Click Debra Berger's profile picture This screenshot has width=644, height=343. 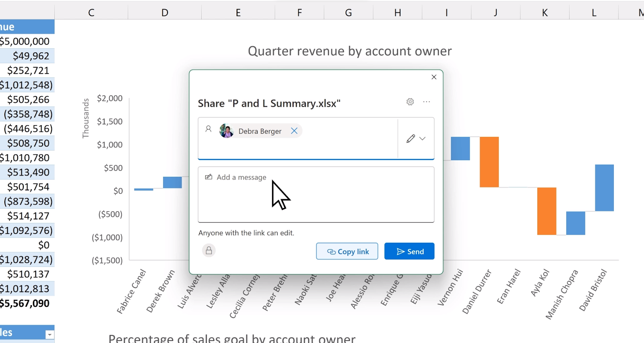coord(227,131)
